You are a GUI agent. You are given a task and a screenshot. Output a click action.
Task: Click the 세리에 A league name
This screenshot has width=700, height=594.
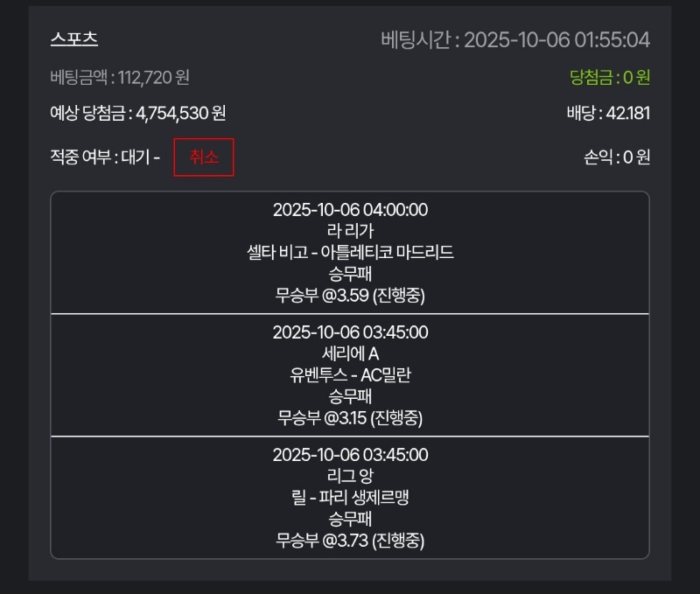point(350,354)
